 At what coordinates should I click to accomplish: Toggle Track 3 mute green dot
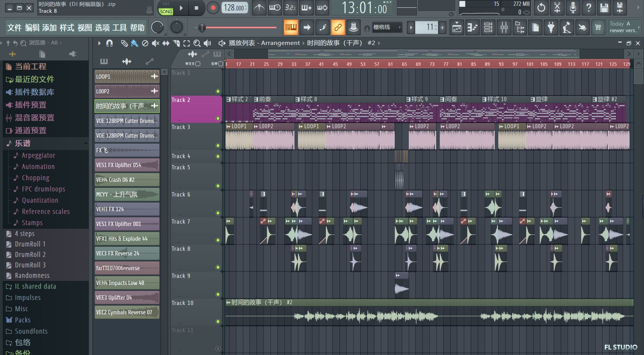218,145
